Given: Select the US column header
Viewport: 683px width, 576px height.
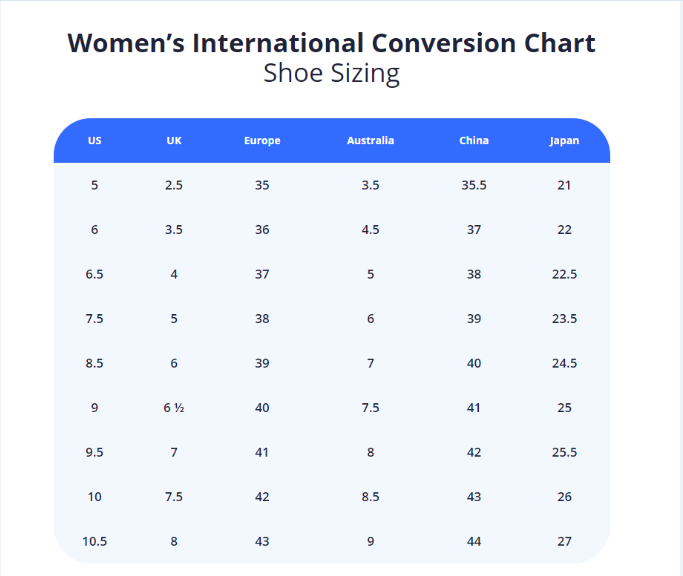Looking at the screenshot, I should (x=95, y=141).
